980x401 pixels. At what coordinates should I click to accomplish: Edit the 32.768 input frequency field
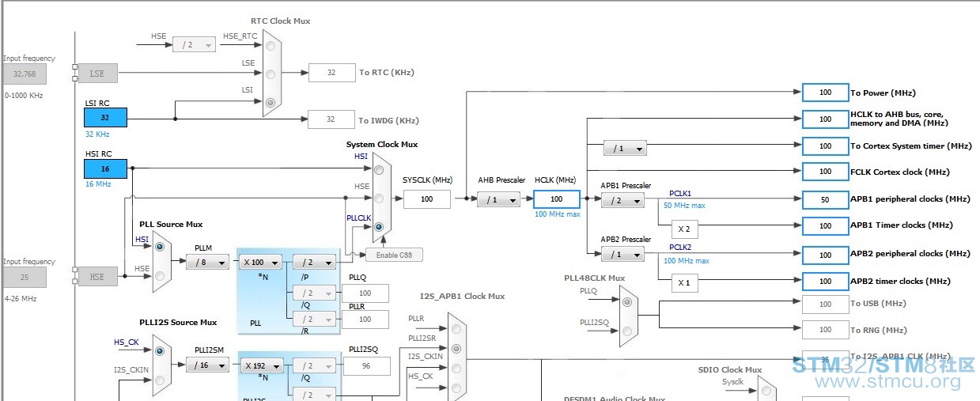pyautogui.click(x=25, y=74)
